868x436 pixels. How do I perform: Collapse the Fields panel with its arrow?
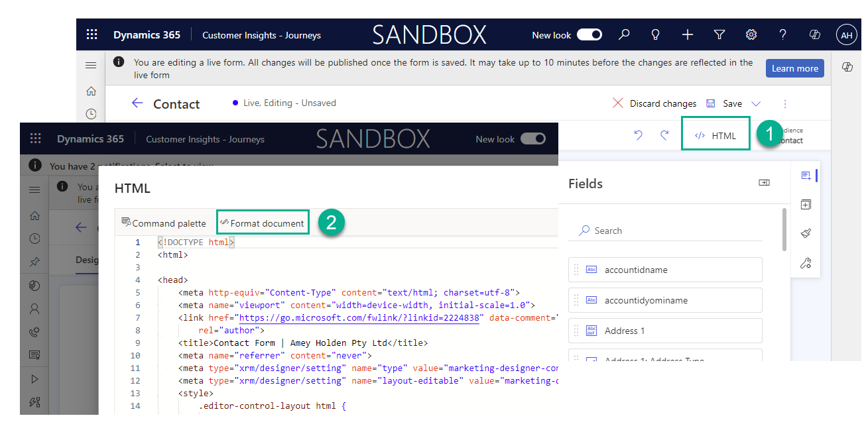point(765,184)
